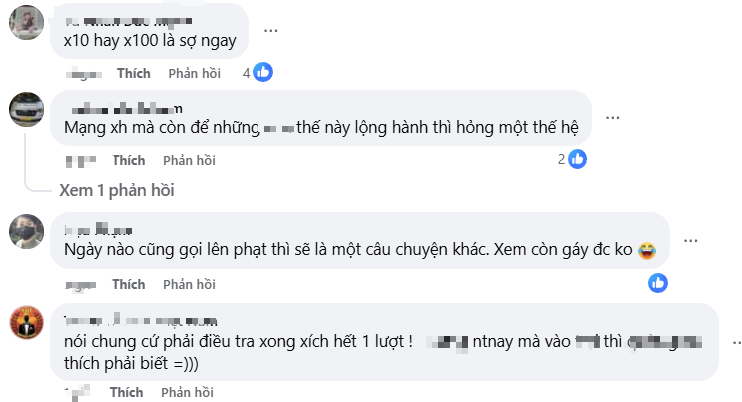Open first commenter's profile picture

pos(25,21)
